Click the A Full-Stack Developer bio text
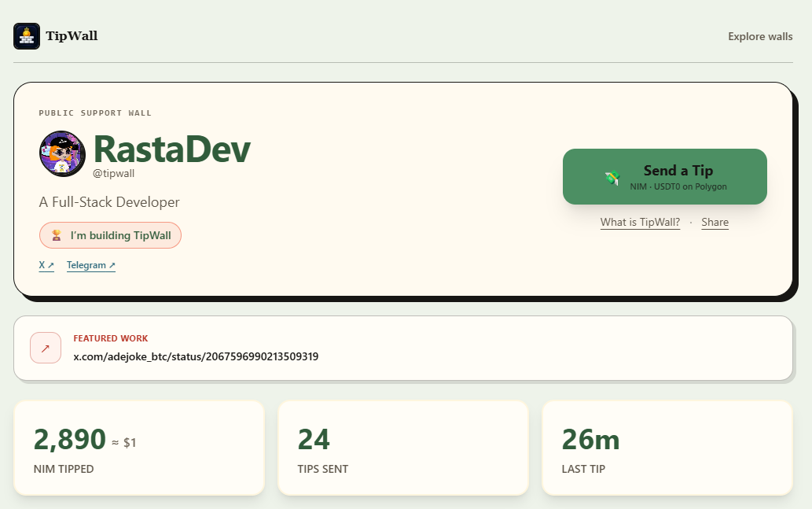Image resolution: width=812 pixels, height=509 pixels. (x=109, y=202)
